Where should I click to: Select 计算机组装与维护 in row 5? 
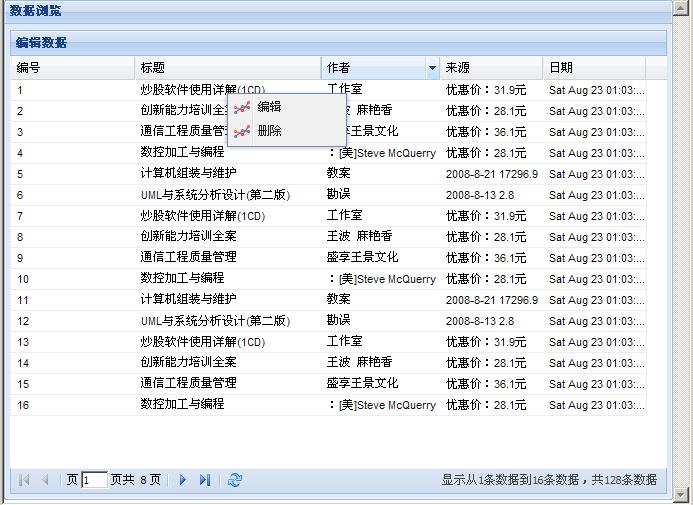coord(188,173)
